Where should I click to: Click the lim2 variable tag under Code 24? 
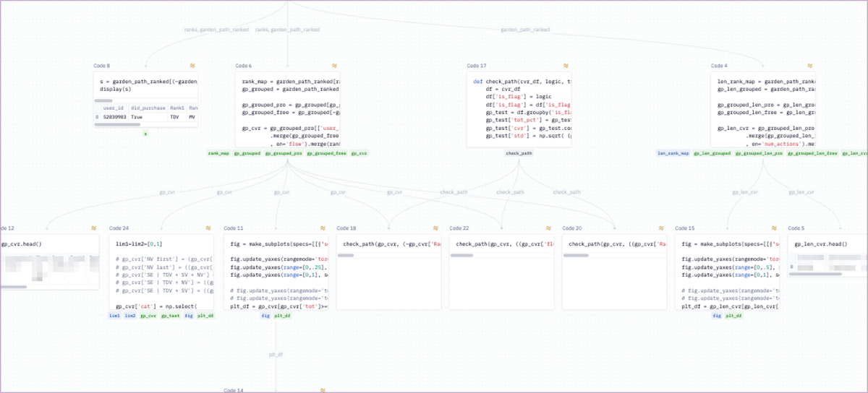point(130,316)
